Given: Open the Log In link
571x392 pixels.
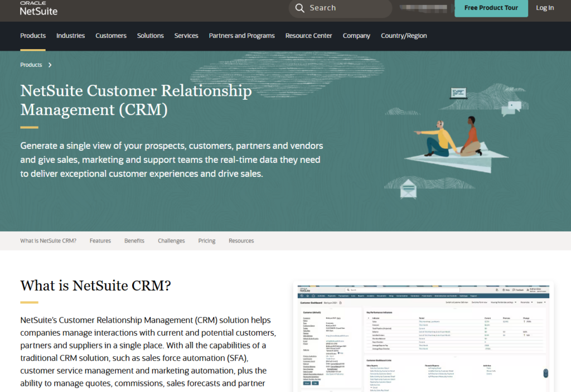Looking at the screenshot, I should coord(545,8).
